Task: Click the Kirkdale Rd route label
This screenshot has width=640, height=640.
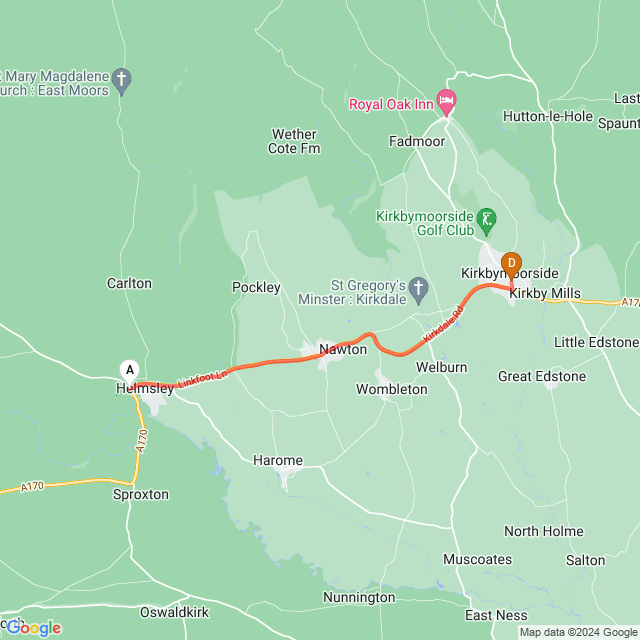Action: coord(443,324)
